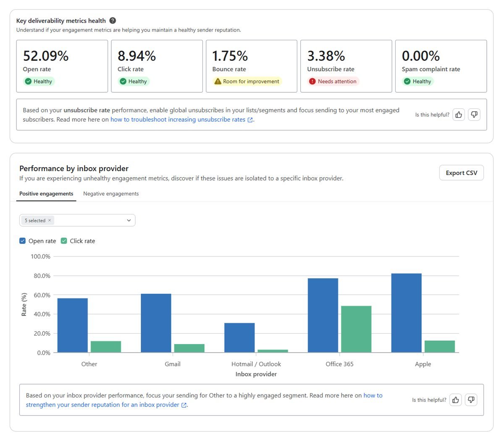Click thumbs down in inbox provider tip
Viewport: 504px width, 442px height.
(x=471, y=400)
